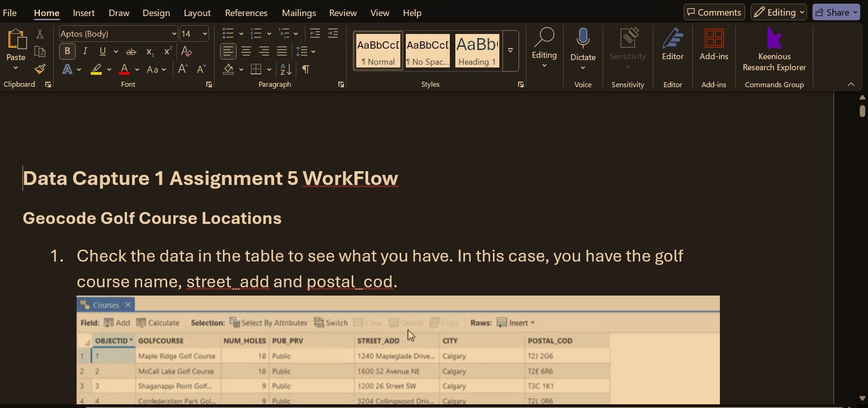Open Paragraph dialog launcher

click(341, 84)
